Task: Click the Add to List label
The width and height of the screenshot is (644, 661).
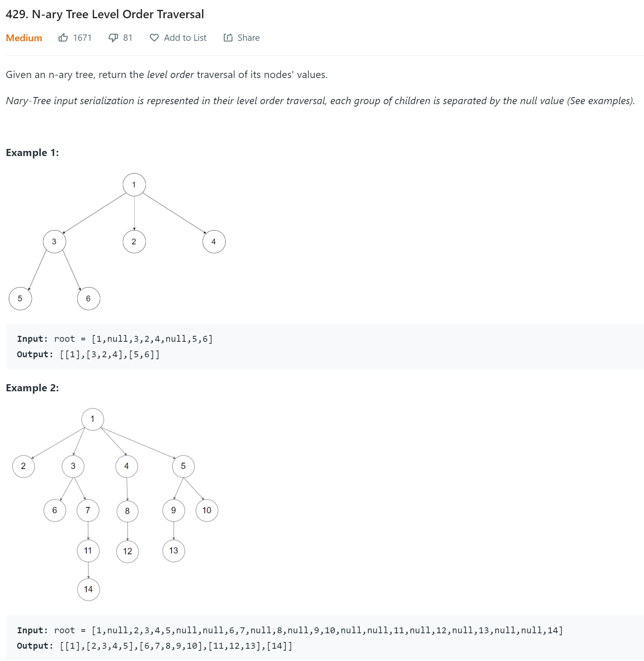Action: (x=185, y=38)
